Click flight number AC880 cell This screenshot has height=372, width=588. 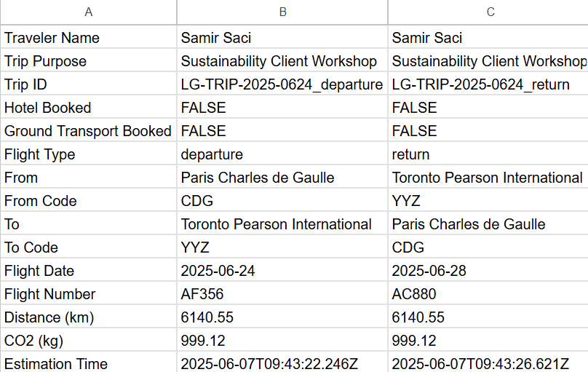coord(488,293)
